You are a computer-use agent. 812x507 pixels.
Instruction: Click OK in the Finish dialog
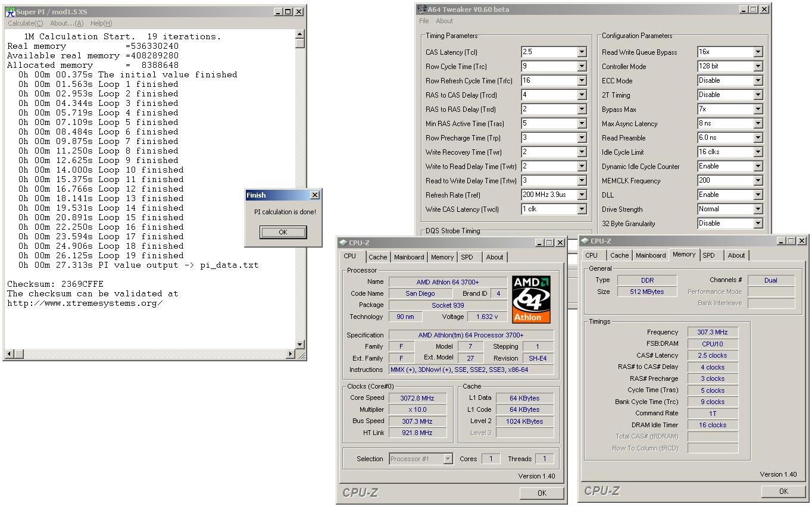point(283,232)
